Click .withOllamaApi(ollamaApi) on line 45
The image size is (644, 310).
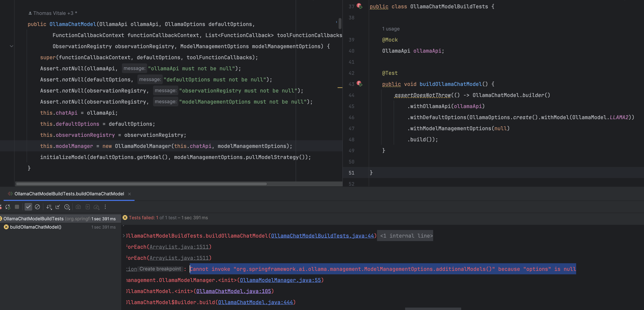coord(446,106)
